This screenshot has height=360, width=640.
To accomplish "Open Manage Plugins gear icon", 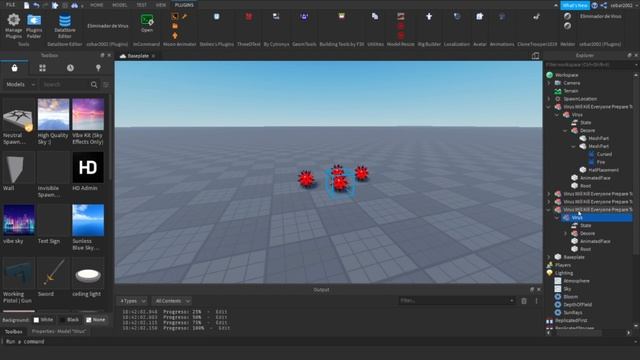I will 13,20.
